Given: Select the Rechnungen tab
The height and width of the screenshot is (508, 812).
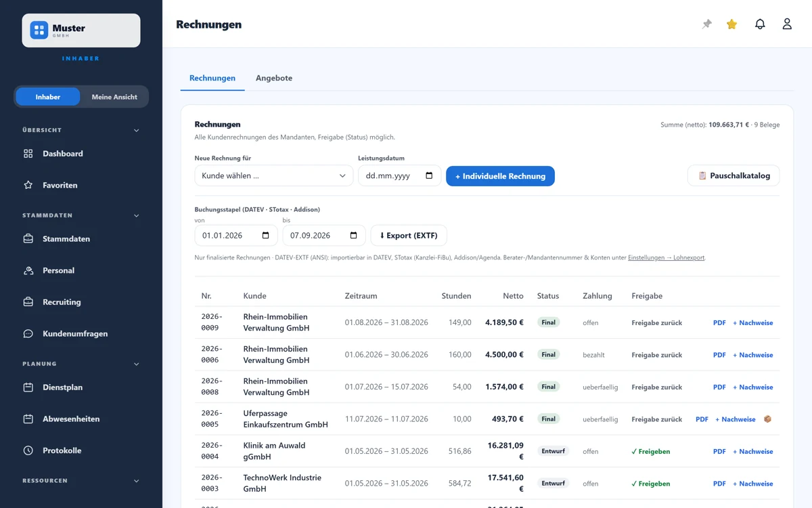Looking at the screenshot, I should pyautogui.click(x=212, y=78).
